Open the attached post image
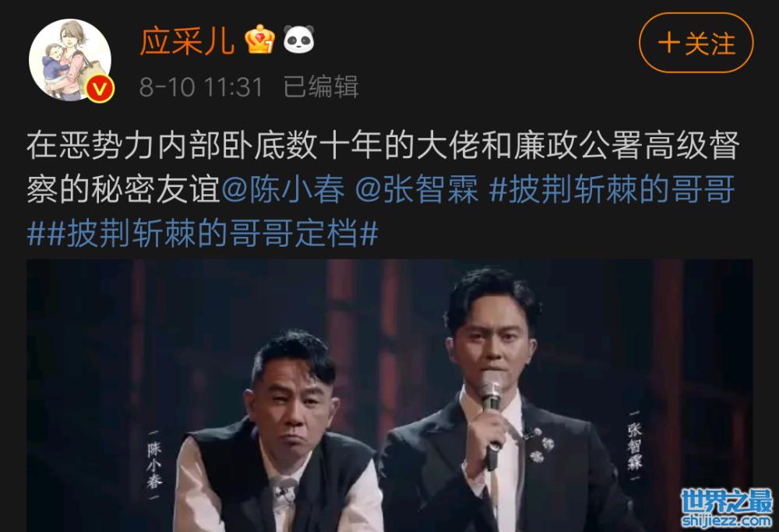This screenshot has height=532, width=779. [389, 396]
